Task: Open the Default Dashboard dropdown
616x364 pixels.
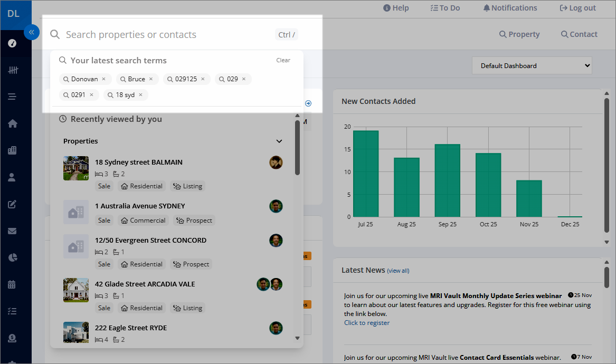Action: (x=532, y=65)
